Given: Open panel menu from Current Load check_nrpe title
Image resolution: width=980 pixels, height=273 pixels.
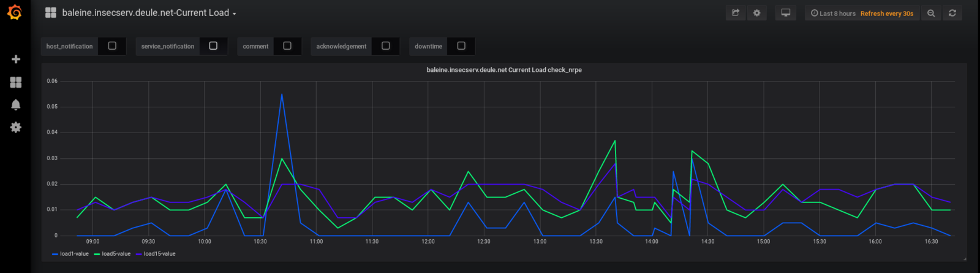Looking at the screenshot, I should pos(503,70).
